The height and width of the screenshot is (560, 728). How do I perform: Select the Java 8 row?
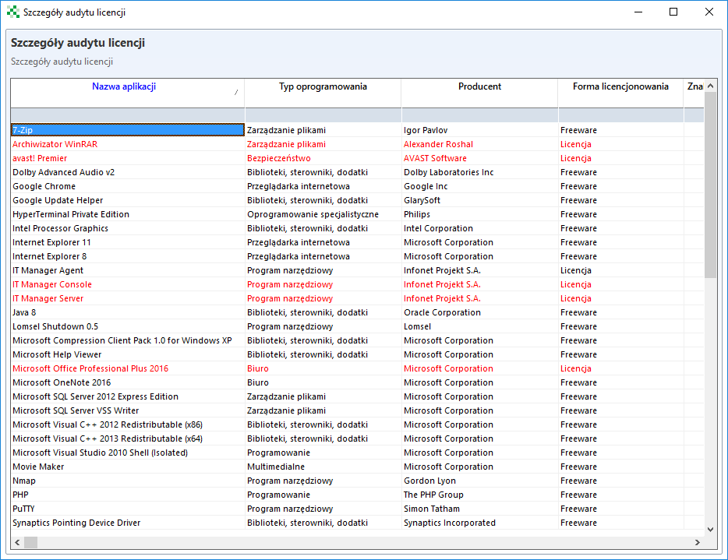pos(358,312)
